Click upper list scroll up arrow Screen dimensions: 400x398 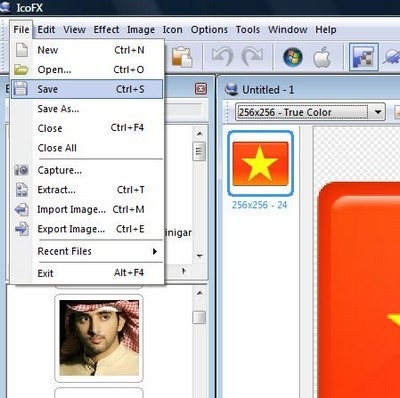[200, 134]
